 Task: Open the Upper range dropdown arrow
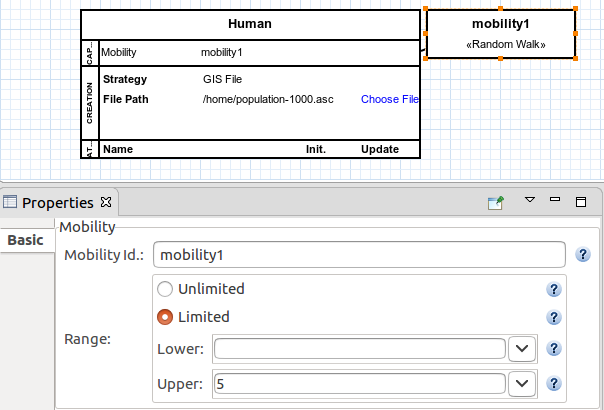[x=522, y=384]
